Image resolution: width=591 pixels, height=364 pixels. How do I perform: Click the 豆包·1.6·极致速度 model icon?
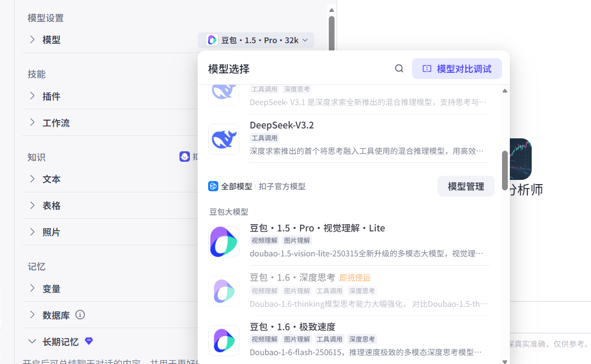point(224,341)
